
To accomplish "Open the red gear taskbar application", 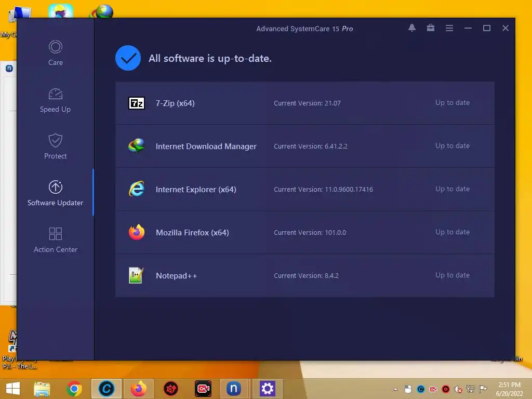I will click(x=170, y=389).
